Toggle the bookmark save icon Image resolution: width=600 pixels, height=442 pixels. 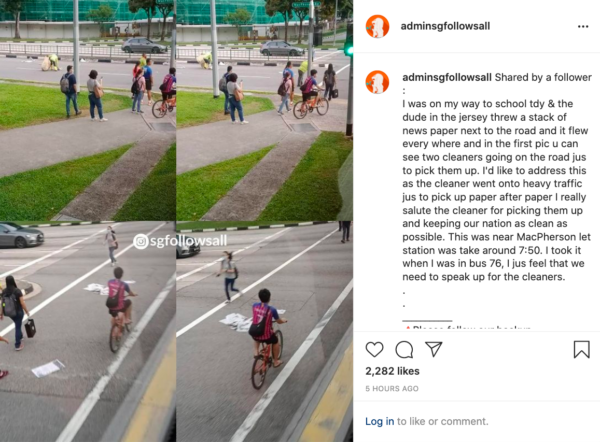pyautogui.click(x=581, y=349)
